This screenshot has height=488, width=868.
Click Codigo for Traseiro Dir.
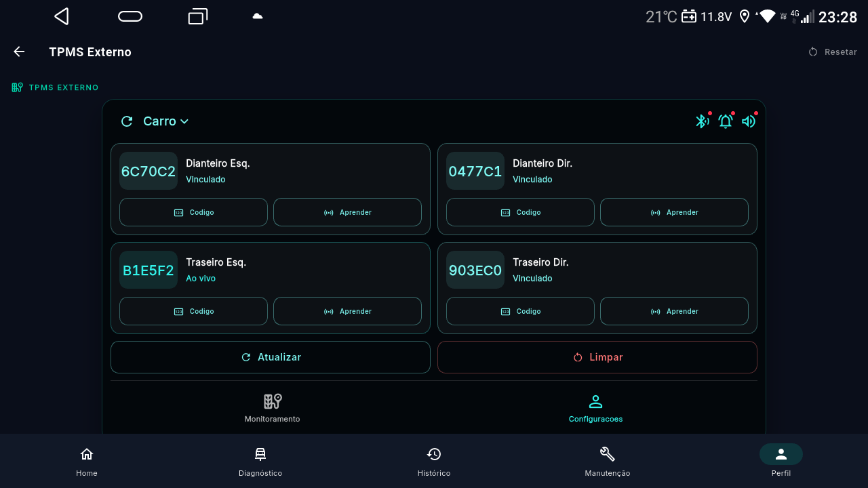[x=520, y=311]
